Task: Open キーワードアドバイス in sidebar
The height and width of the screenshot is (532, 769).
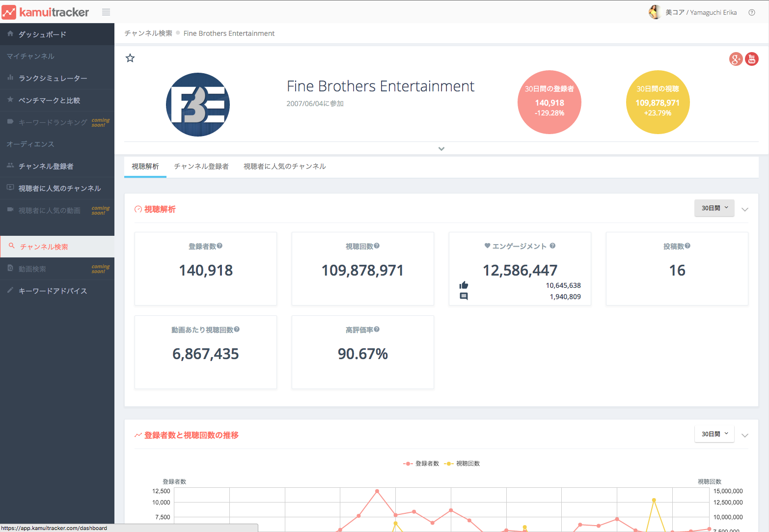Action: coord(57,291)
